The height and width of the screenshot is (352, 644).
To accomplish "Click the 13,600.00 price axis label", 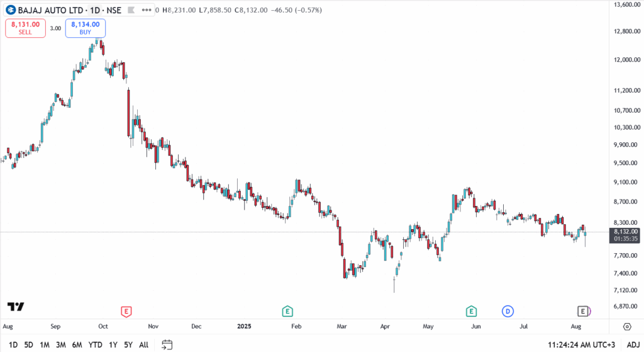I will 627,4.
